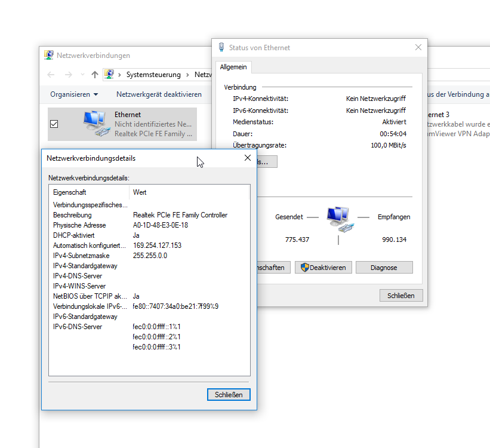Image resolution: width=490 pixels, height=448 pixels.
Task: Select the IPv4-Subnetzmaske row
Action: pos(149,256)
